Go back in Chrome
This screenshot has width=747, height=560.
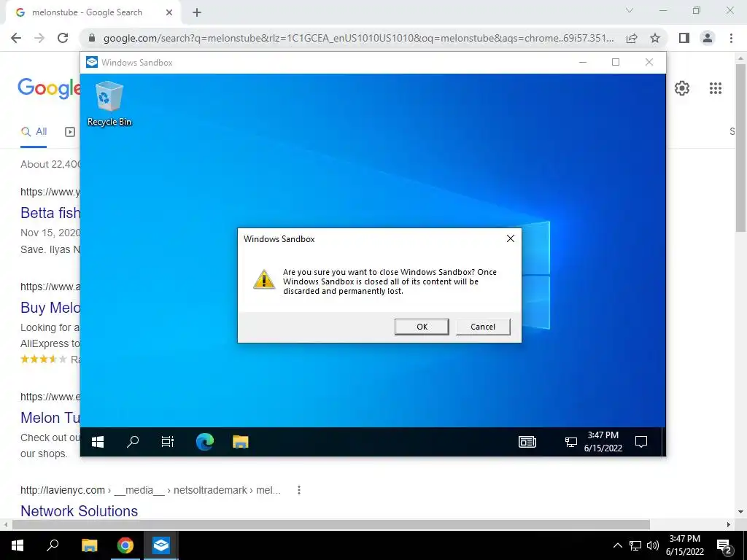(16, 38)
